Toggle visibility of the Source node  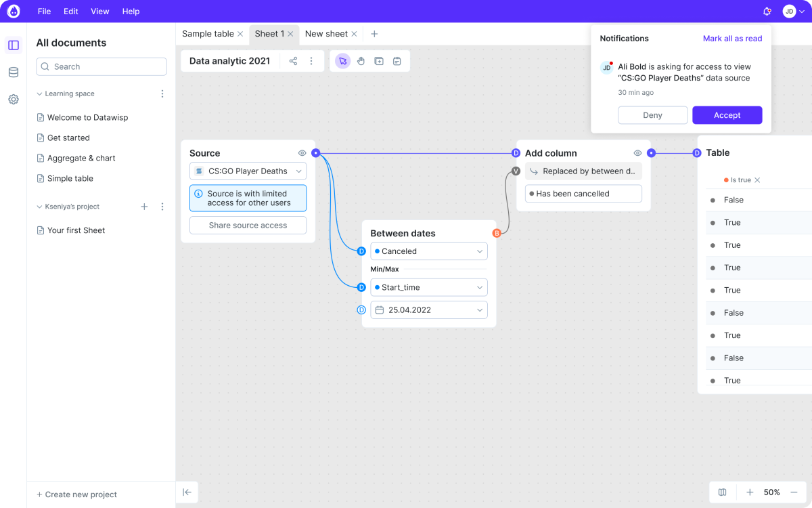(302, 153)
